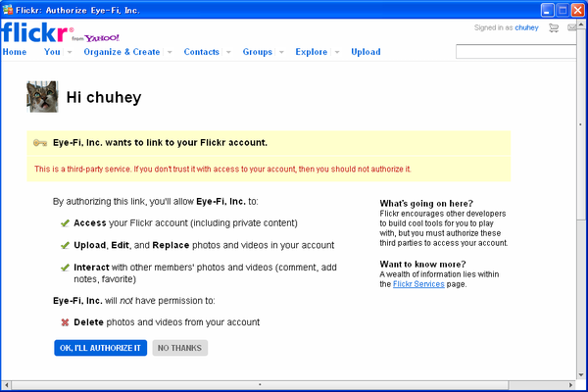The image size is (588, 392).
Task: Expand the Groups dropdown arrow
Action: click(281, 52)
